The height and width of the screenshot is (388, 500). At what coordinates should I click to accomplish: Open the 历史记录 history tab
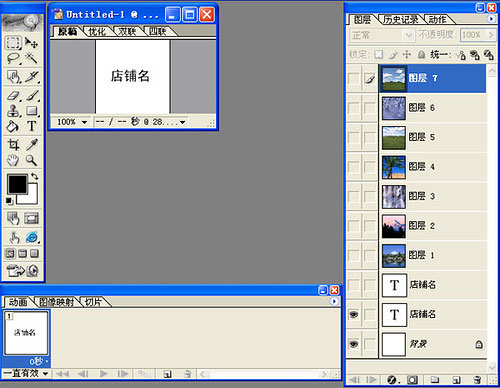400,20
